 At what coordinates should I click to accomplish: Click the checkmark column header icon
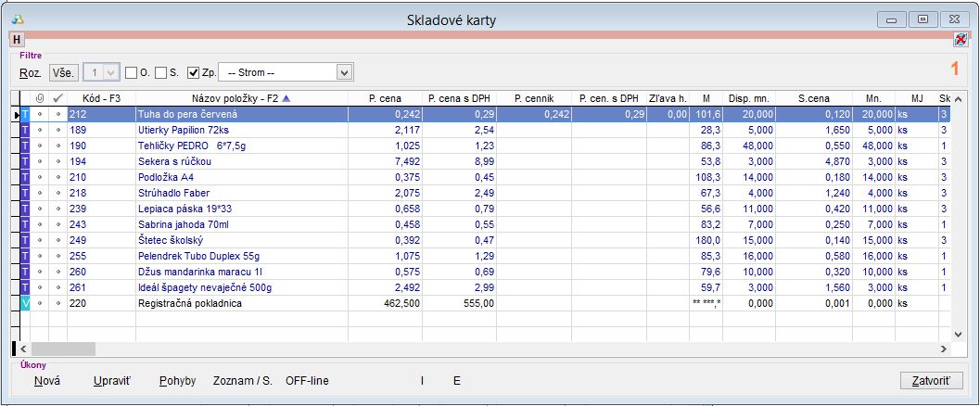[57, 97]
